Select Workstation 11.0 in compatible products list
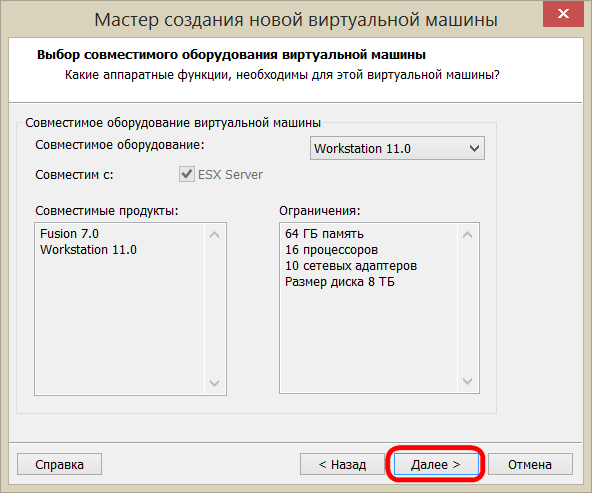Viewport: 592px width, 493px height. pos(88,250)
